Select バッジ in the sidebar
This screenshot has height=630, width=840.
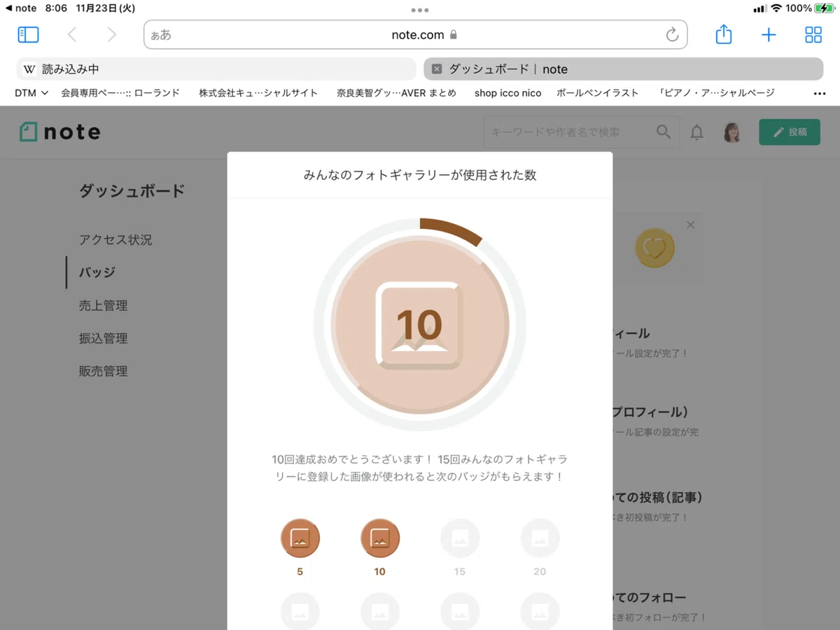97,272
